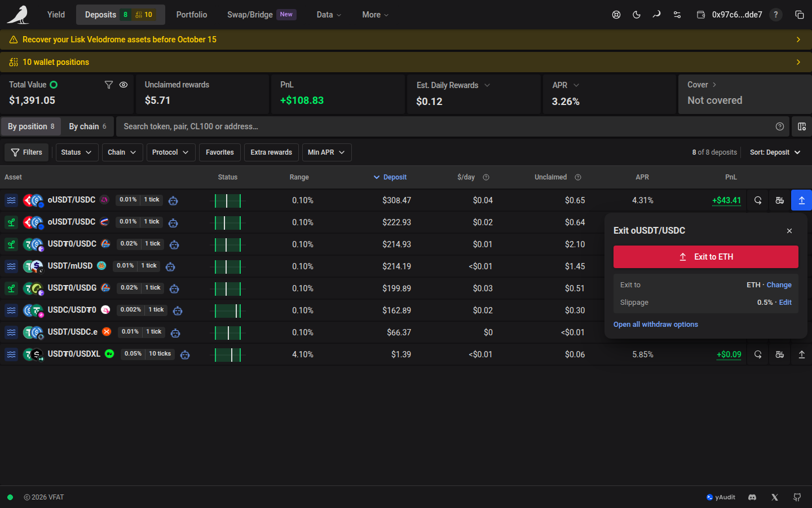Screen dimensions: 812x508
Task: Open the Min APR dropdown
Action: tap(326, 152)
